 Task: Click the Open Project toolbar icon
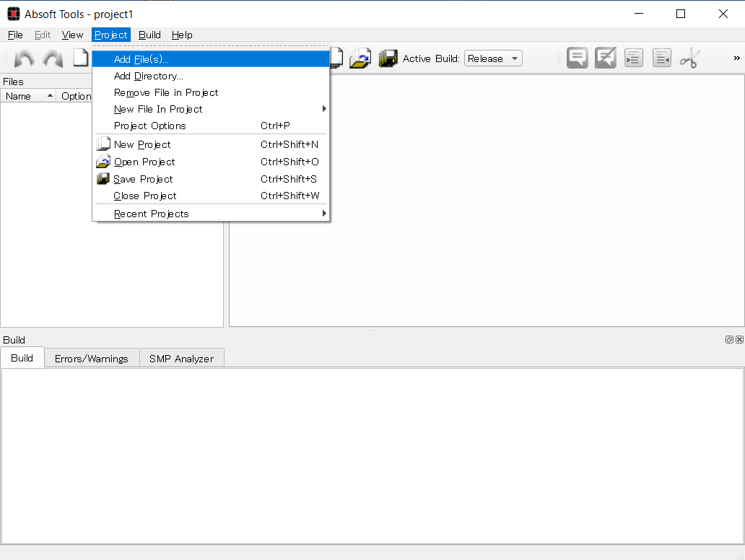click(x=360, y=58)
